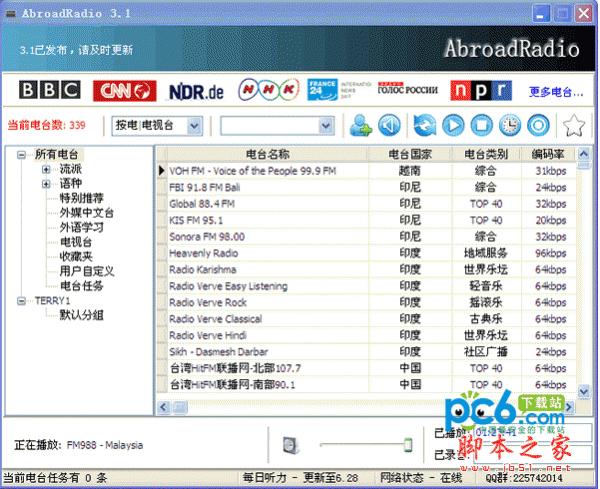600x489 pixels.
Task: Select FBI 91.8 FM Bali station
Action: click(367, 187)
